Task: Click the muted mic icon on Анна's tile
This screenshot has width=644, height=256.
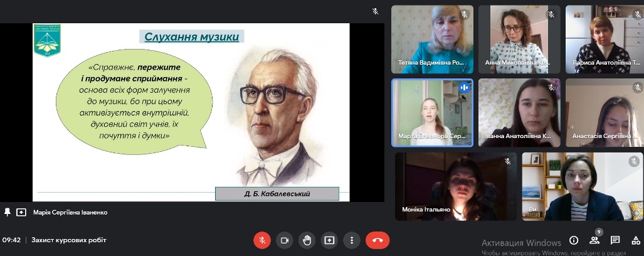Action: [552, 14]
